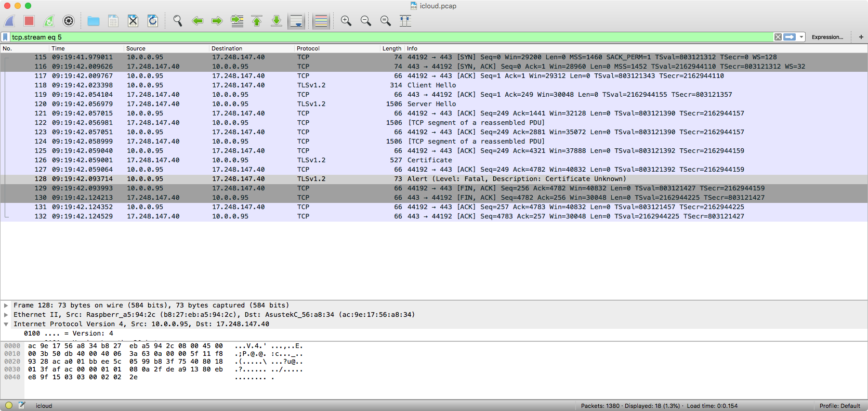Image resolution: width=868 pixels, height=411 pixels.
Task: Expand the Ethernet II tree node
Action: (x=6, y=315)
